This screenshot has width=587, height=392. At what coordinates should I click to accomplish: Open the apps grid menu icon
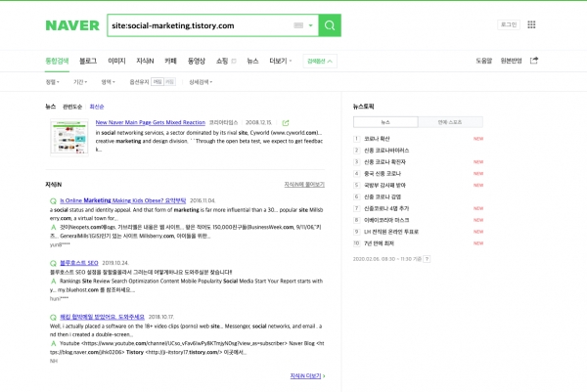[x=531, y=24]
